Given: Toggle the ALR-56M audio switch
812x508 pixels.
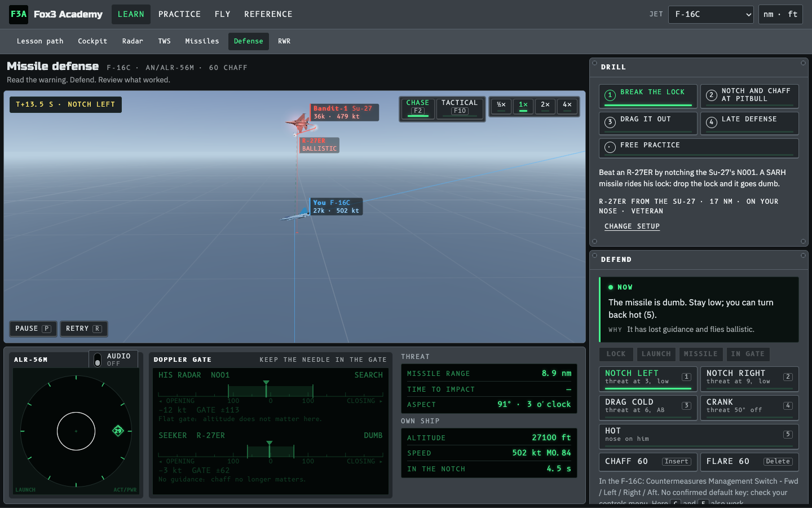Looking at the screenshot, I should click(98, 360).
